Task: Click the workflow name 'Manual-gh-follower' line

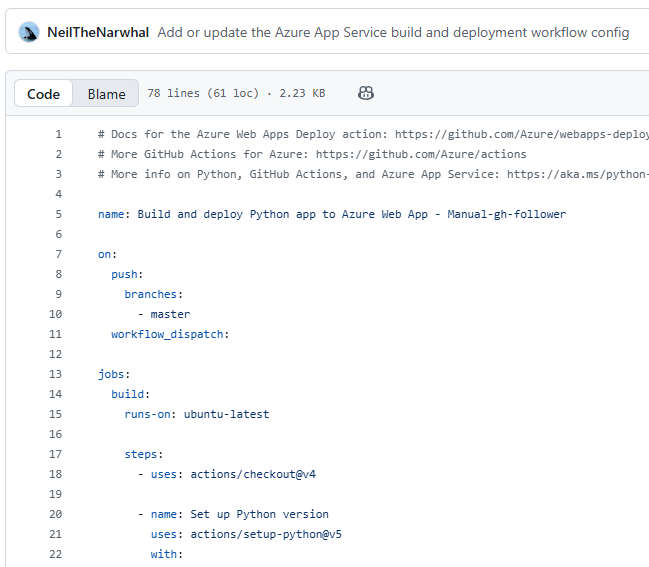Action: coord(332,214)
